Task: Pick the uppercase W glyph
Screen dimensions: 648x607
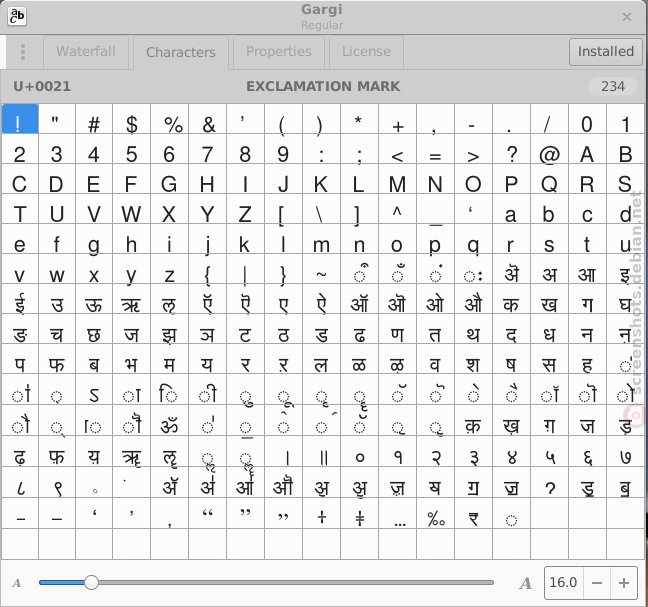Action: [x=132, y=209]
